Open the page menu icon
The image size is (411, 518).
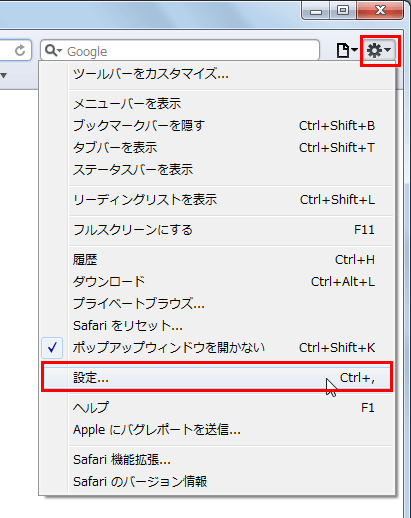347,51
